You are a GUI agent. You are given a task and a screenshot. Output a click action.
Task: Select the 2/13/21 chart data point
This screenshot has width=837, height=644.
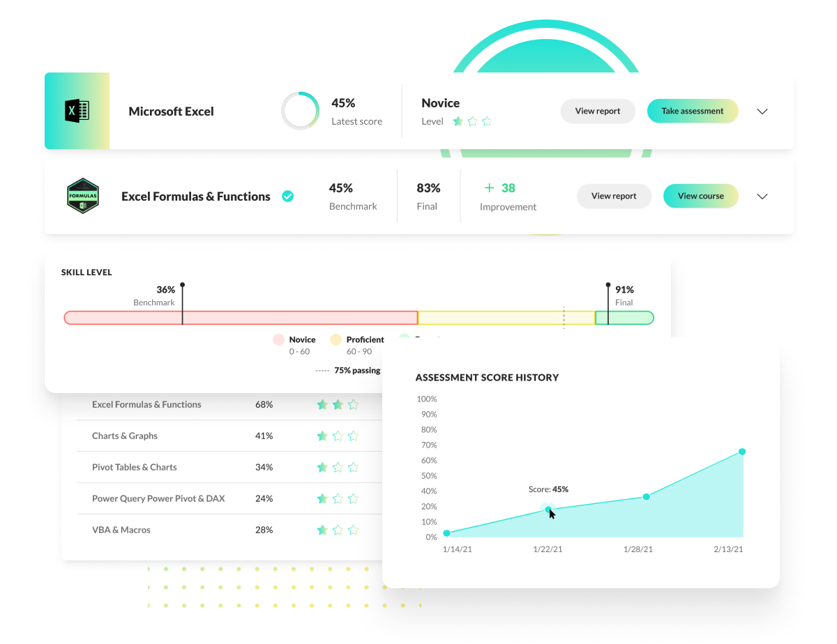[x=742, y=452]
